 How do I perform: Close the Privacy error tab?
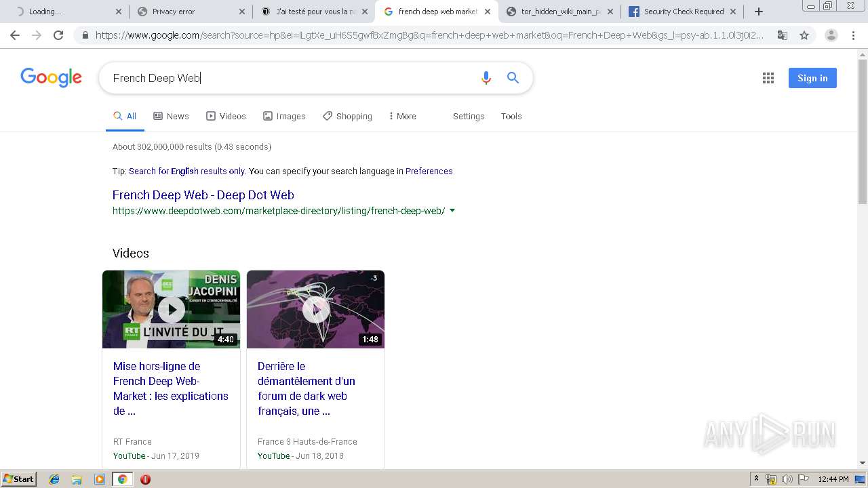pyautogui.click(x=242, y=12)
